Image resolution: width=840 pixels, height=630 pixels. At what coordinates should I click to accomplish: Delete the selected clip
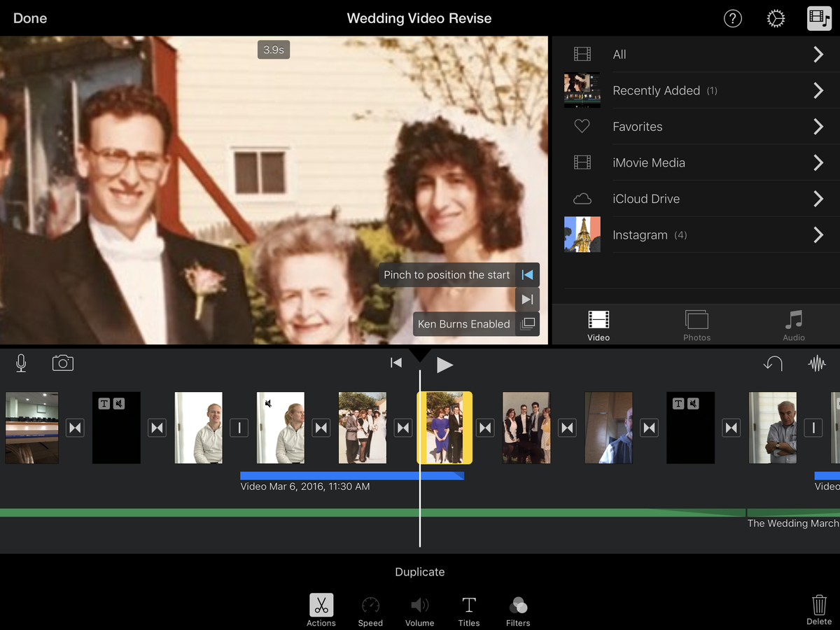[x=819, y=610]
